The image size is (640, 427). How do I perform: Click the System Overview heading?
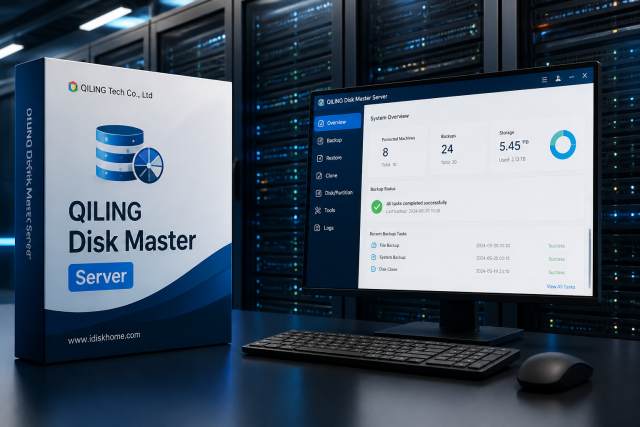click(x=389, y=118)
